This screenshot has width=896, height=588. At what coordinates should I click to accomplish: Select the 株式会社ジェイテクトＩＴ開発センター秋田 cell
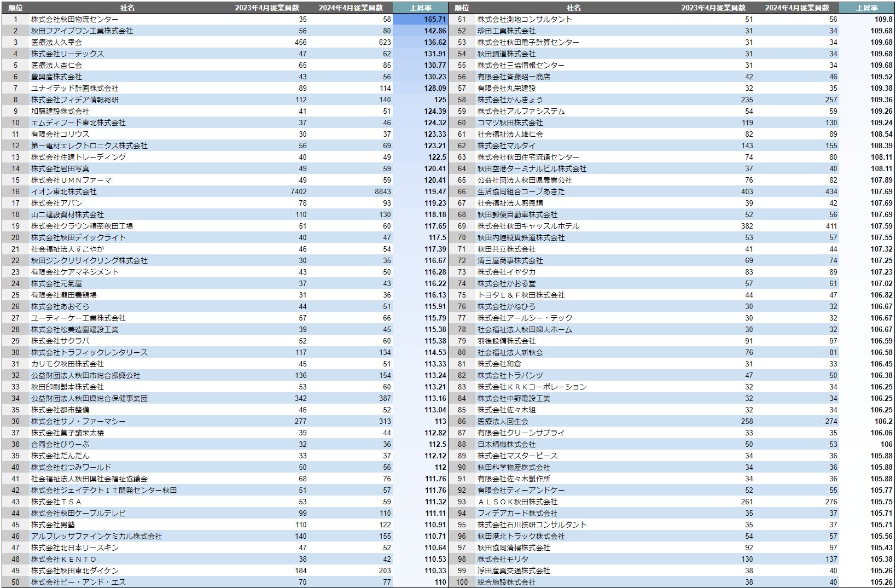104,490
